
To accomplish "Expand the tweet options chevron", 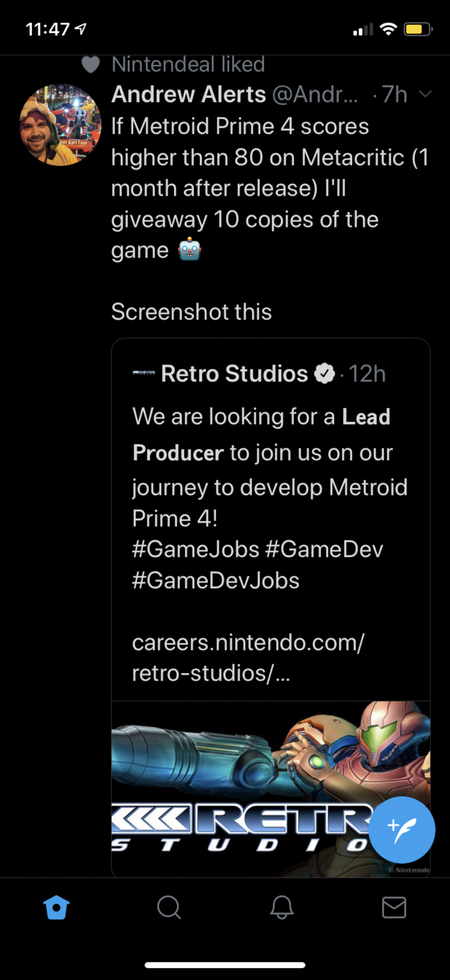I will (x=426, y=94).
